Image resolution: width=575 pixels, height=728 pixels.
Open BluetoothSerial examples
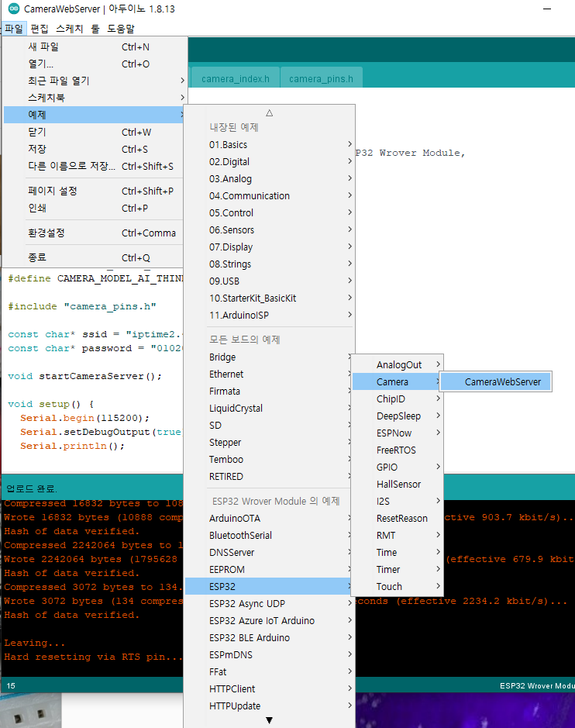pos(269,535)
